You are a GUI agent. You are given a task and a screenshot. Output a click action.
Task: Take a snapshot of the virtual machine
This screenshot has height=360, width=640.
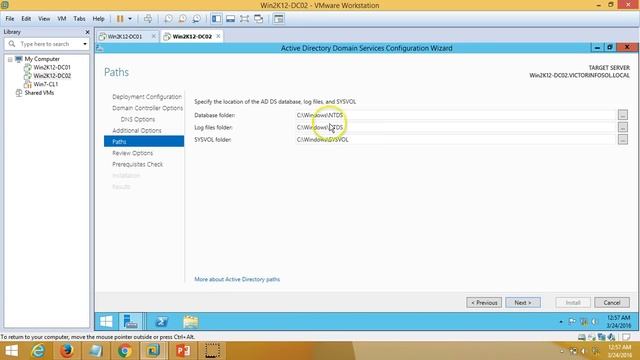tap(168, 19)
